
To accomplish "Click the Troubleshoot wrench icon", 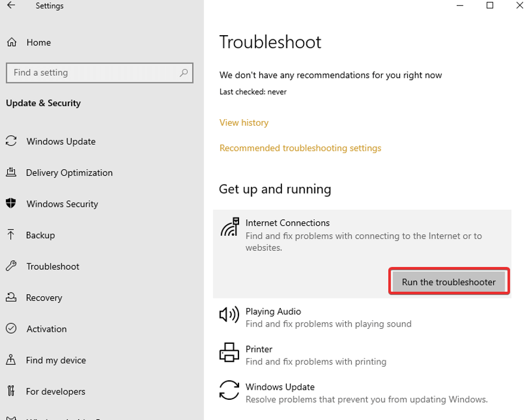I will tap(11, 266).
